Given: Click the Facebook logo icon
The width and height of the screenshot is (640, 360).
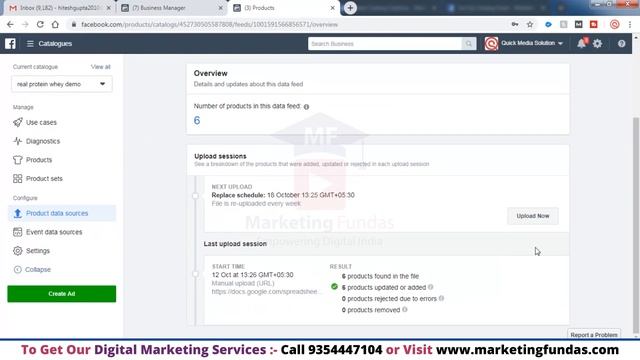Looking at the screenshot, I should point(10,43).
